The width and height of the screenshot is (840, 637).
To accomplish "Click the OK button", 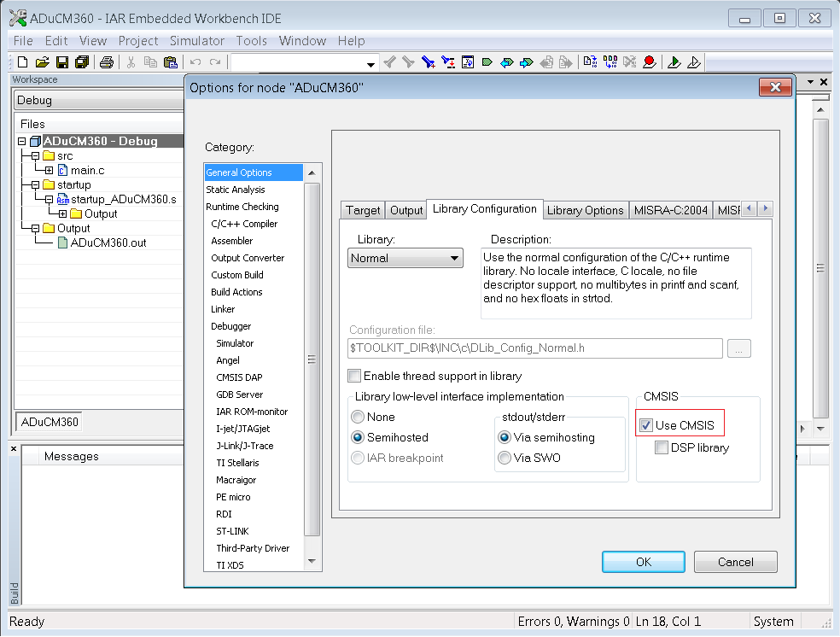I will (x=644, y=562).
